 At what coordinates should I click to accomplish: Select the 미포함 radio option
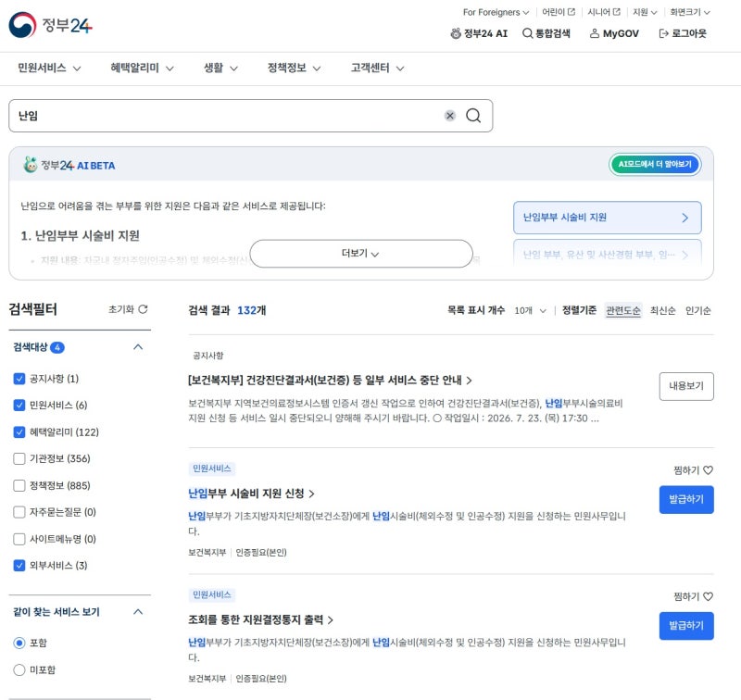coord(19,669)
